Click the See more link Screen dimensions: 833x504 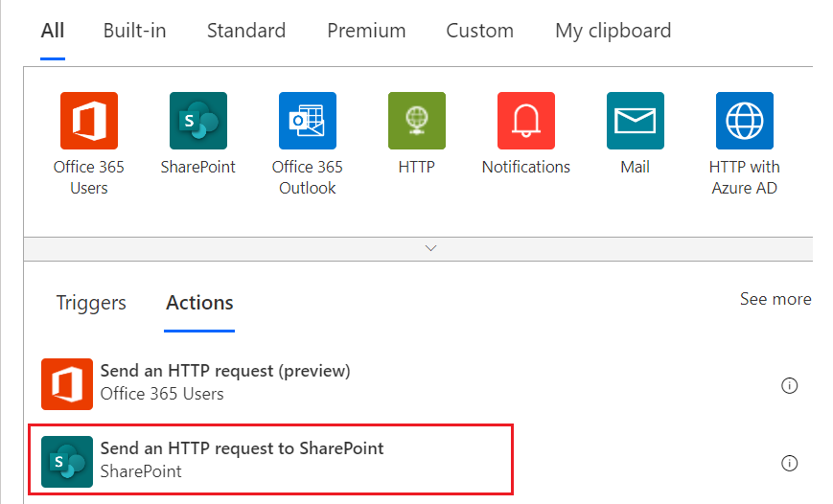[775, 299]
